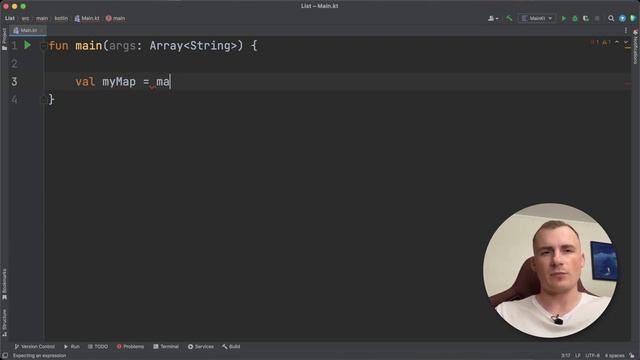Change the UTF-8 file encoding

(593, 356)
